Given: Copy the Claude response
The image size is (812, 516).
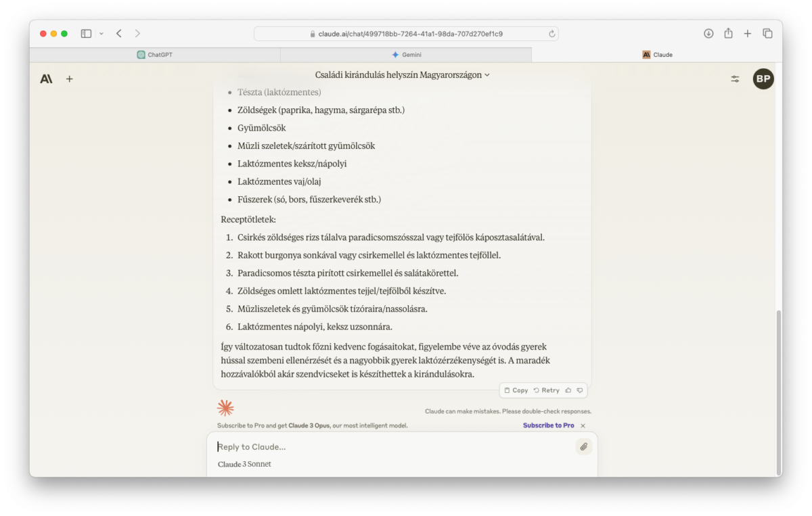Looking at the screenshot, I should [516, 390].
